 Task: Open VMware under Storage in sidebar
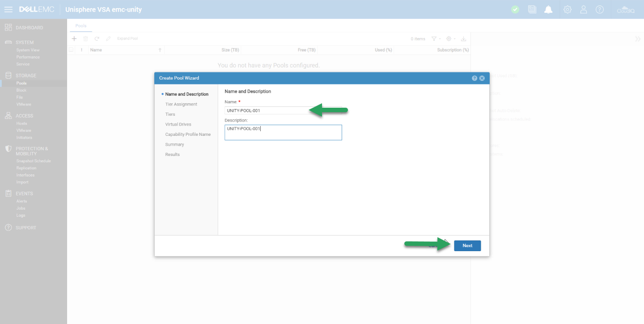(24, 105)
